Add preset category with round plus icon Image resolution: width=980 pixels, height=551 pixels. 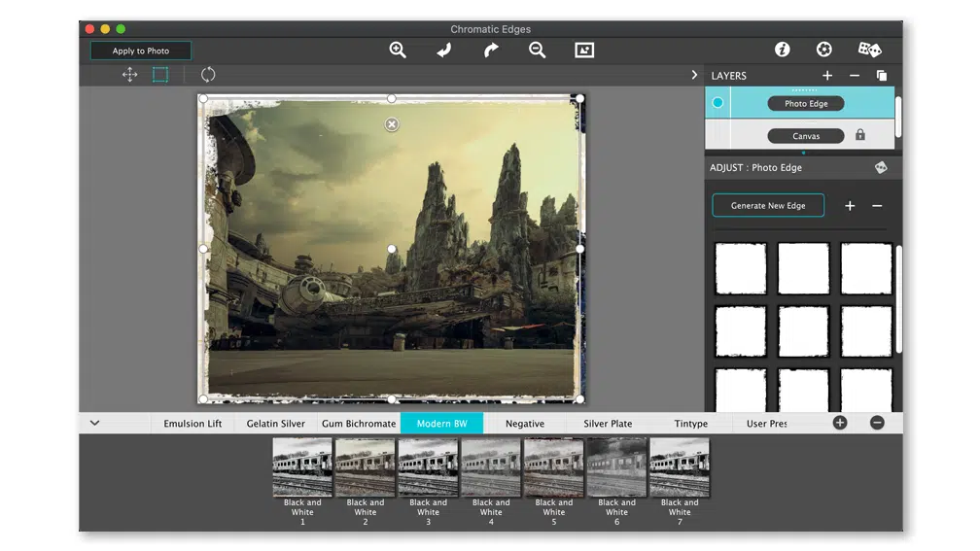point(840,423)
